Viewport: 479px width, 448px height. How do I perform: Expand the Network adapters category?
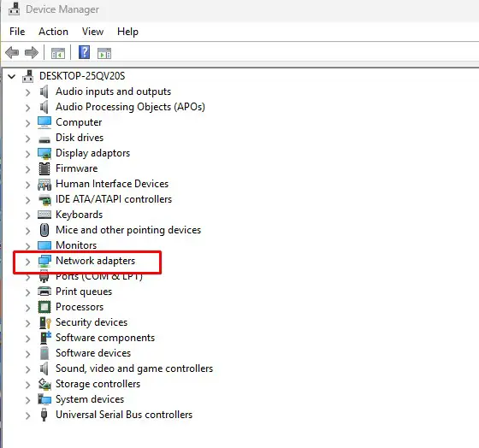click(27, 262)
